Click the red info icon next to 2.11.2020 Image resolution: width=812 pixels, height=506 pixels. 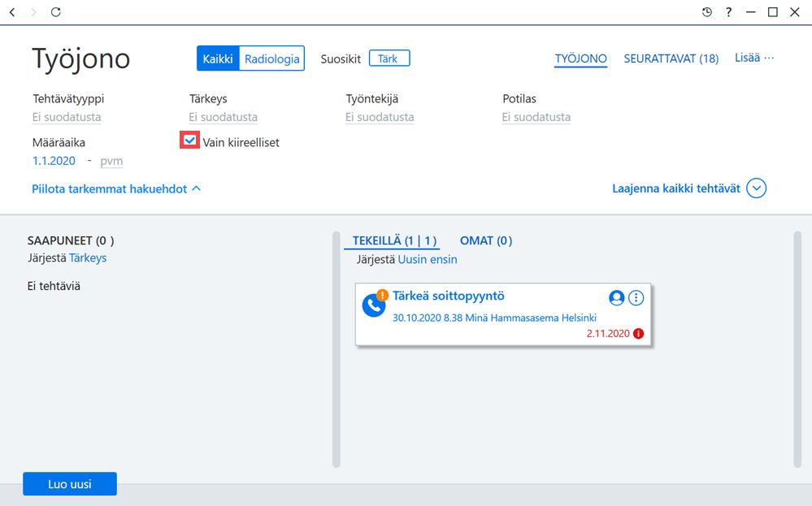(x=639, y=334)
